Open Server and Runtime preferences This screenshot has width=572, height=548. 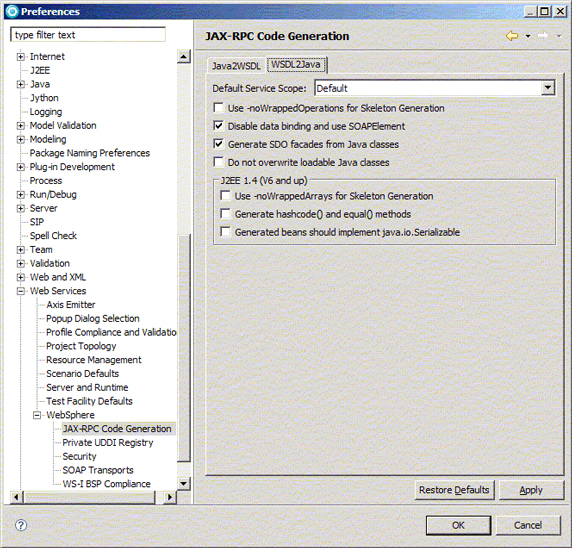click(87, 387)
